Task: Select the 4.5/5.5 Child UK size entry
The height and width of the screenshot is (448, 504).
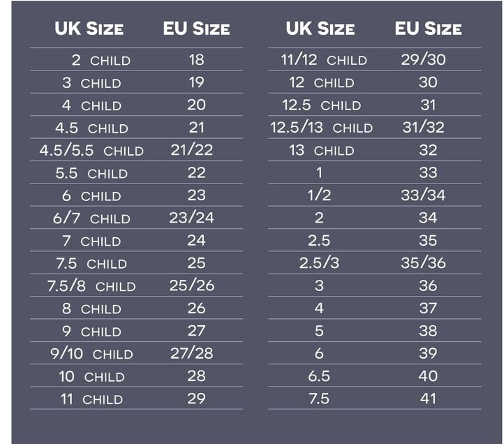Action: 91,151
